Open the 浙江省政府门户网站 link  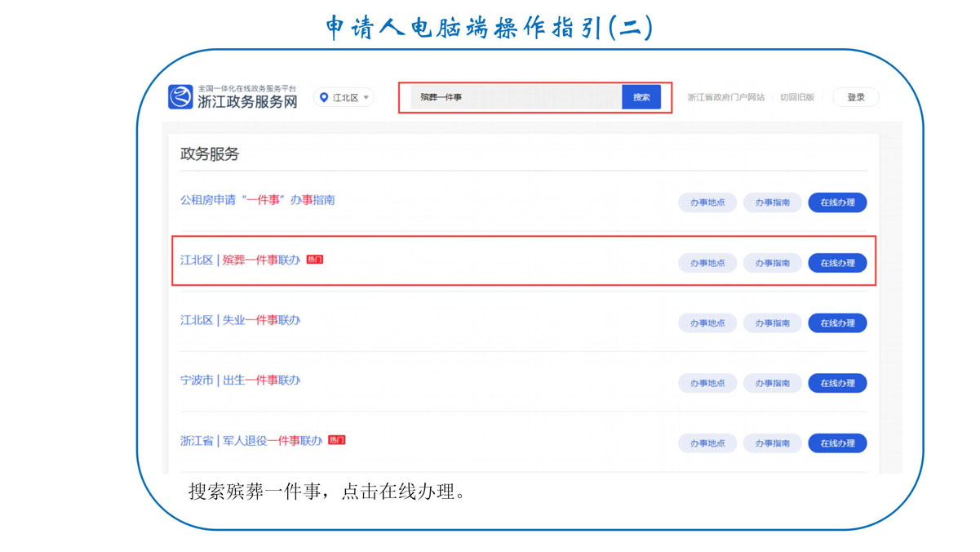click(x=725, y=97)
